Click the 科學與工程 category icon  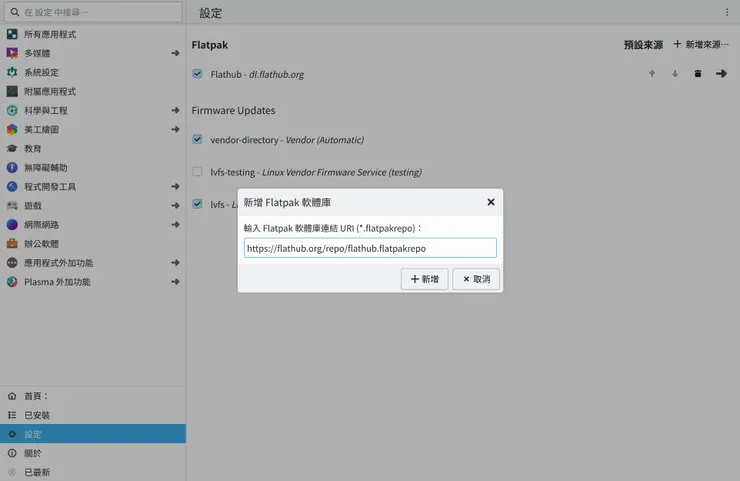[x=12, y=110]
